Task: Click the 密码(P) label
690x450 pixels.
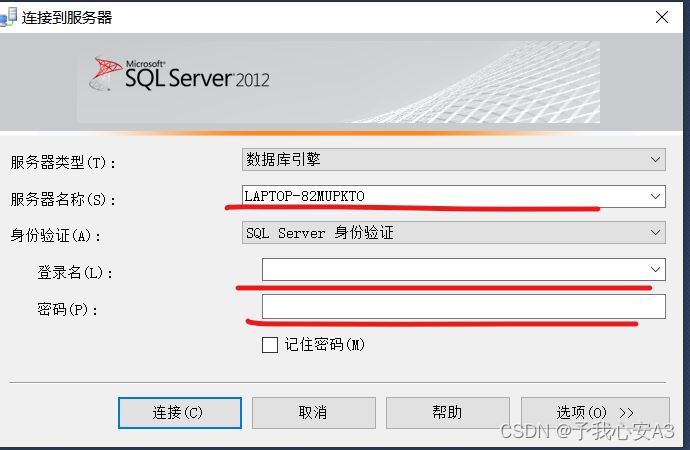Action: click(67, 310)
